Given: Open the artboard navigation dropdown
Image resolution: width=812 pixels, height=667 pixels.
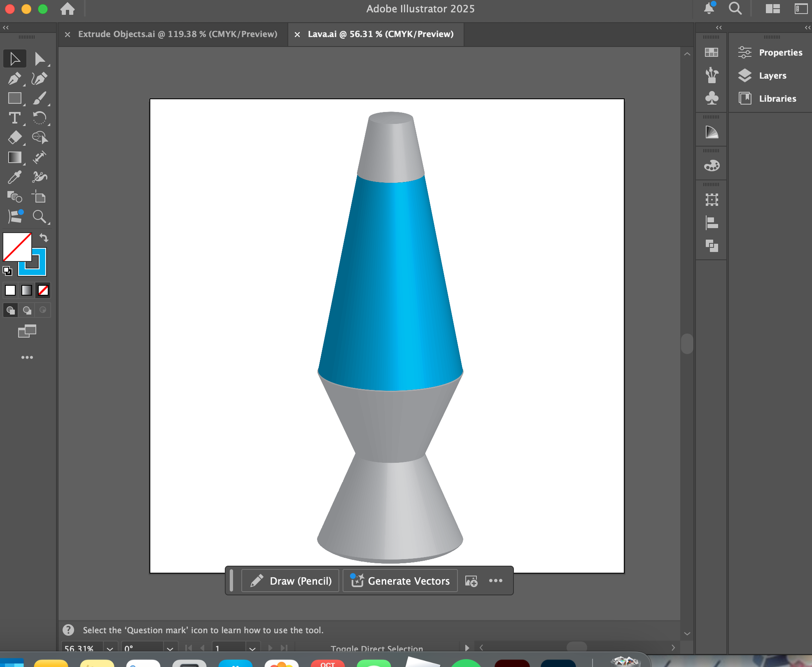Looking at the screenshot, I should [x=252, y=648].
